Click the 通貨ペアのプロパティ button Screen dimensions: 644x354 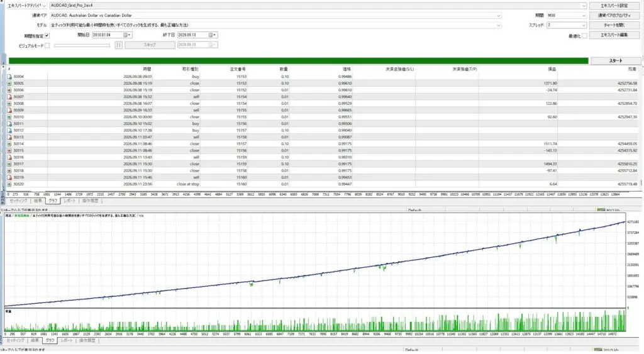click(x=614, y=16)
